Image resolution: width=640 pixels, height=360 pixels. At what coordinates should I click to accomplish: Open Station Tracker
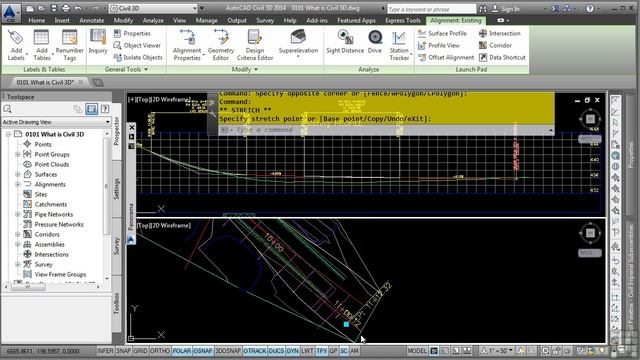click(399, 45)
